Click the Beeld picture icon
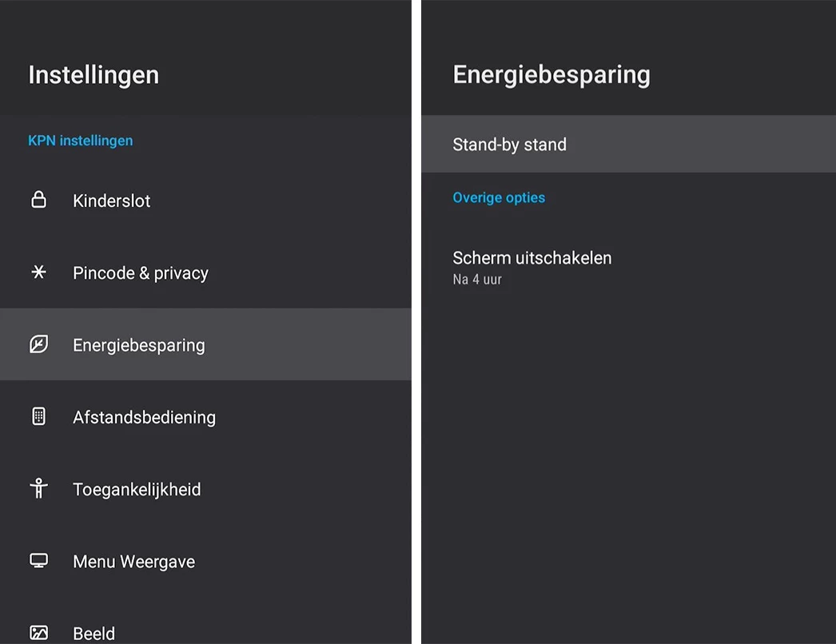Viewport: 836px width, 644px height. pos(38,633)
